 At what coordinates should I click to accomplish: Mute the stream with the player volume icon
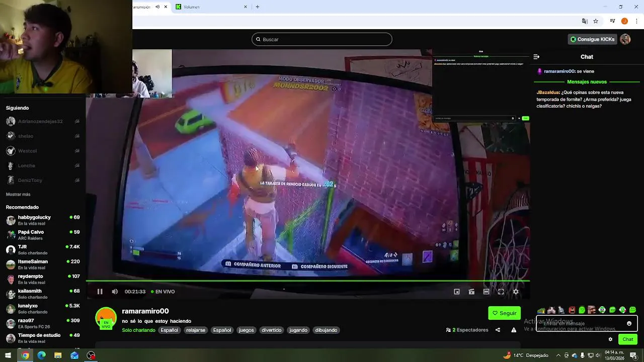115,292
